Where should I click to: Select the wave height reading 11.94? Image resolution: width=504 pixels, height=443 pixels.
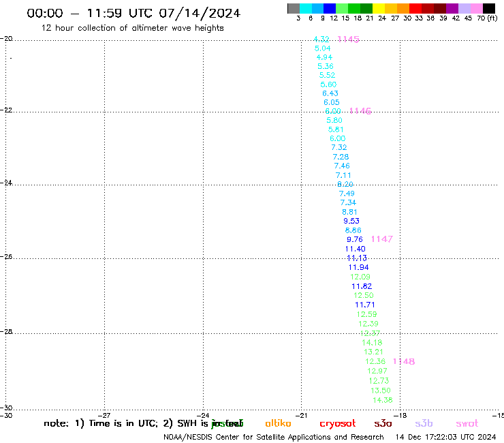[x=359, y=267]
